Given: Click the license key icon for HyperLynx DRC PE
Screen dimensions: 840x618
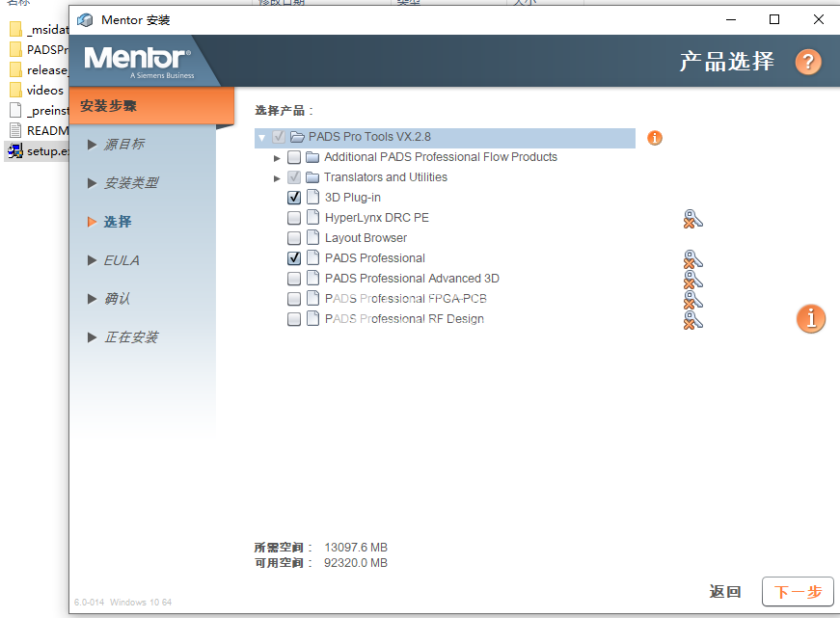Looking at the screenshot, I should 692,219.
